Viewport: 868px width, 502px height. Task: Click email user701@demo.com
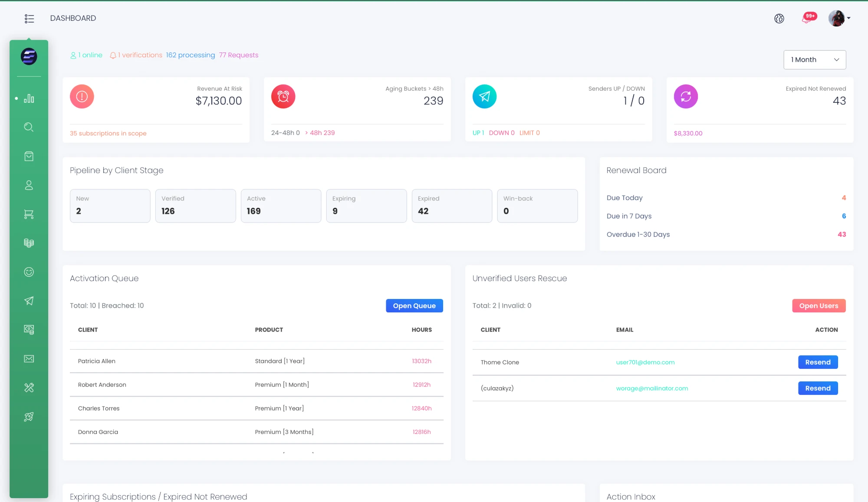pyautogui.click(x=645, y=362)
